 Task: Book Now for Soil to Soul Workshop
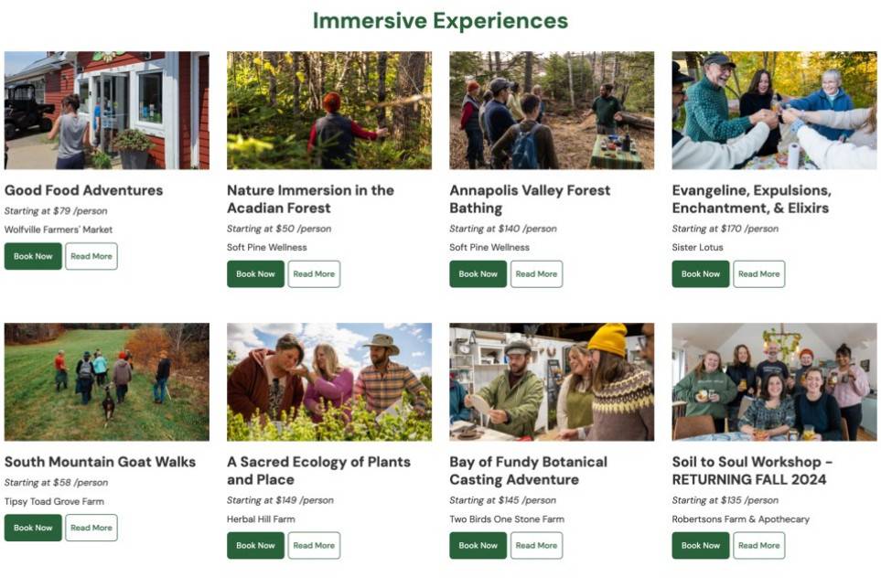(x=701, y=545)
